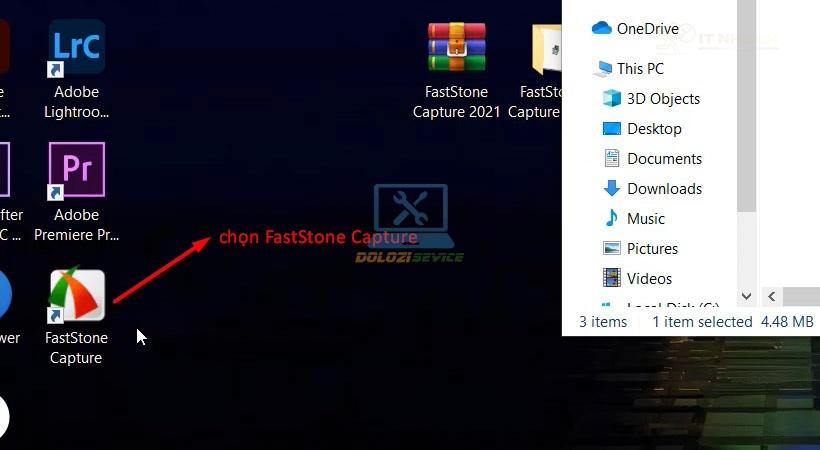The image size is (820, 450).
Task: Click the navigation pane scroll-down arrow
Action: tap(746, 297)
